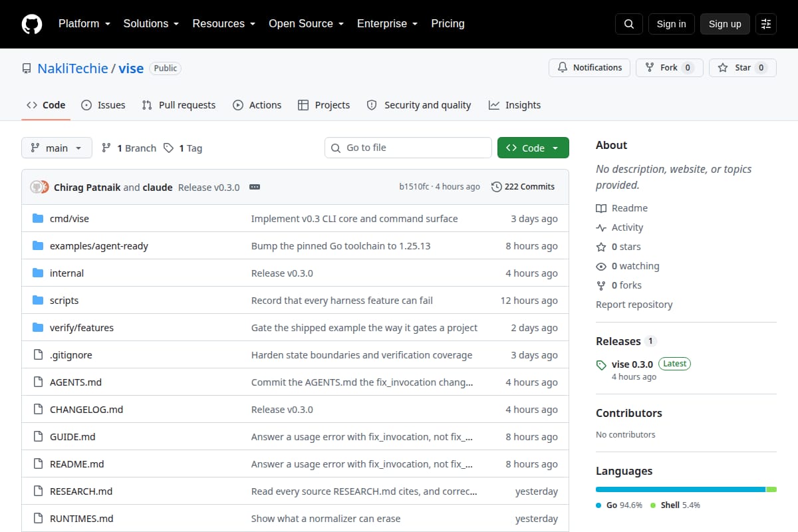
Task: Click the book icon next to Readme
Action: click(601, 208)
